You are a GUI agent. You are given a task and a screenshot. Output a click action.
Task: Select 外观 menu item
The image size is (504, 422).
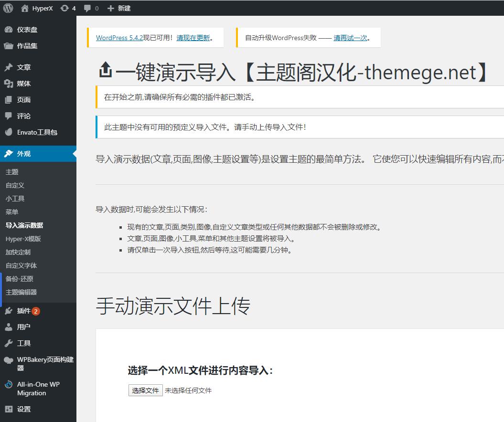coord(24,154)
